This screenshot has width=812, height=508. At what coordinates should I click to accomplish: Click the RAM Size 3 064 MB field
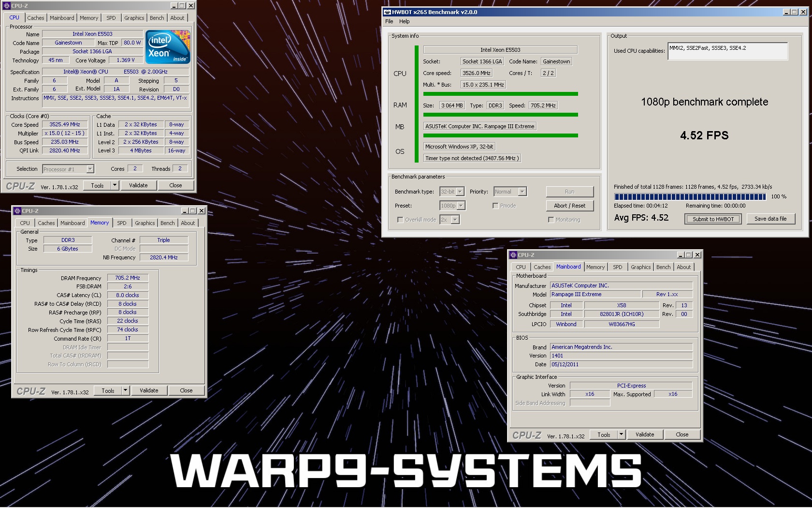[452, 105]
